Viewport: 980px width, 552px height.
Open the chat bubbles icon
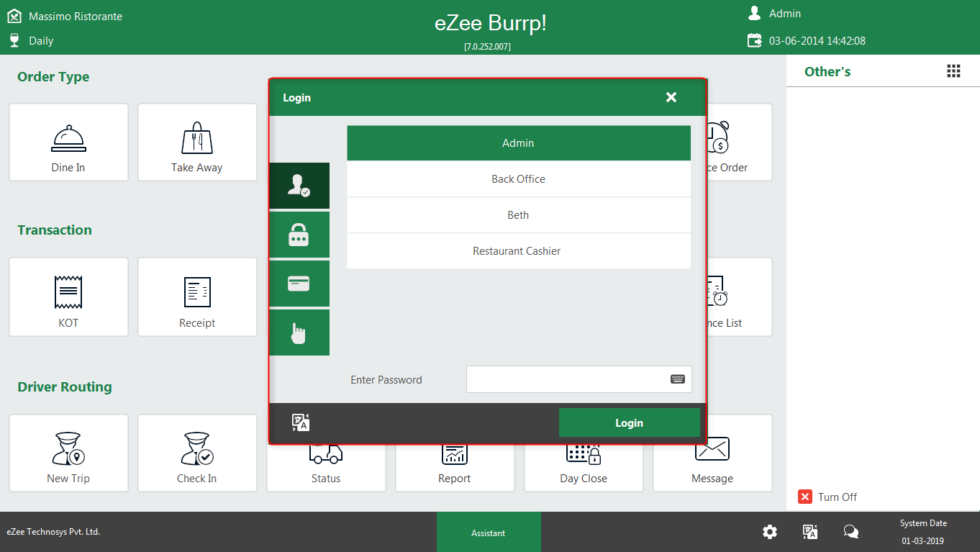850,532
